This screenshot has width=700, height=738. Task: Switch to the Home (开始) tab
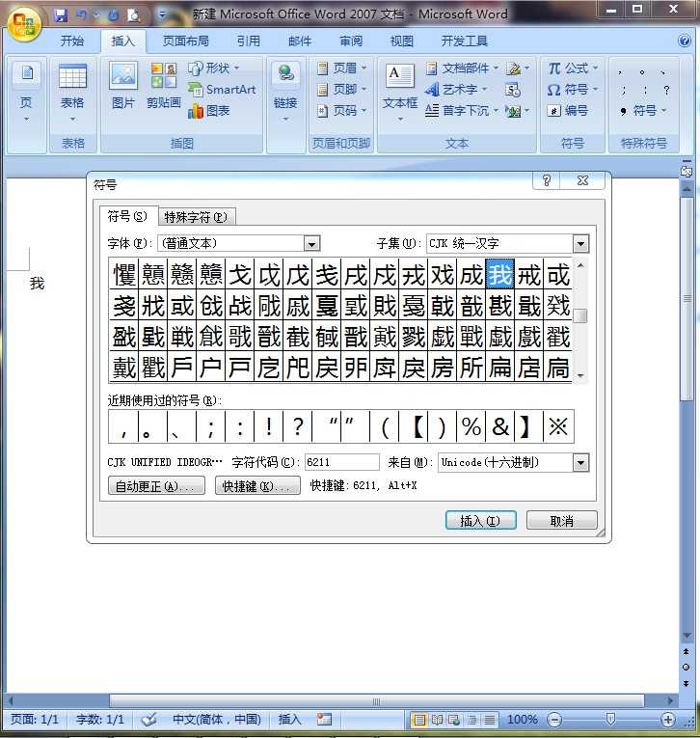pyautogui.click(x=72, y=41)
